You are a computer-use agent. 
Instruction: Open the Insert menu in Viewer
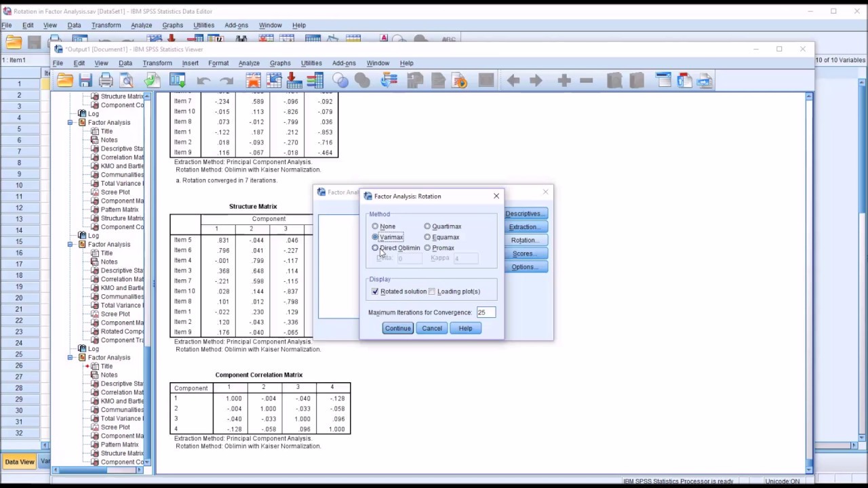(x=190, y=63)
